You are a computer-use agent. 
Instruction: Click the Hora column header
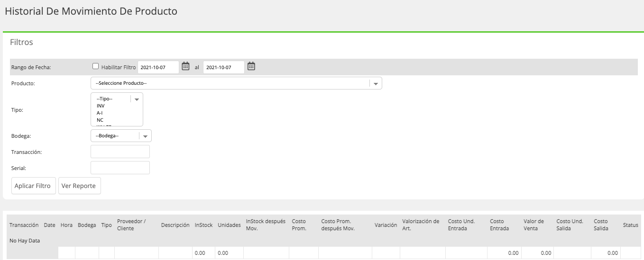[x=66, y=225]
